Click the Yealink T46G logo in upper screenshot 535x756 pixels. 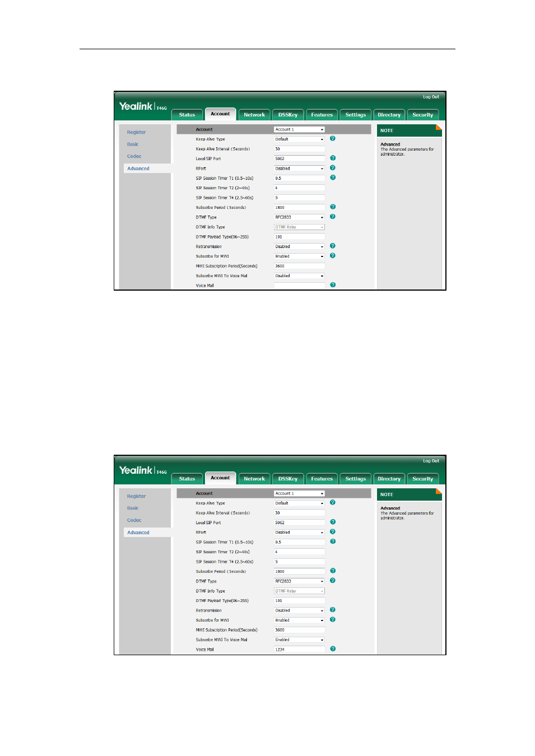pyautogui.click(x=143, y=106)
